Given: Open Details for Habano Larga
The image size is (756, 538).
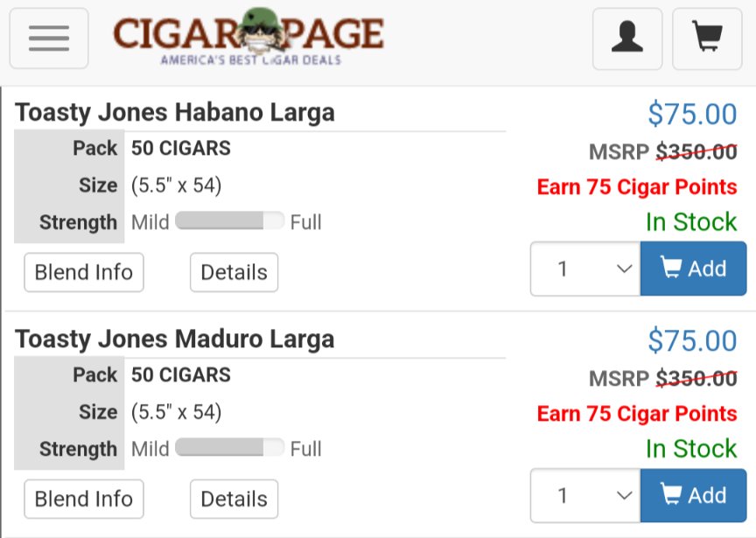Looking at the screenshot, I should (234, 272).
